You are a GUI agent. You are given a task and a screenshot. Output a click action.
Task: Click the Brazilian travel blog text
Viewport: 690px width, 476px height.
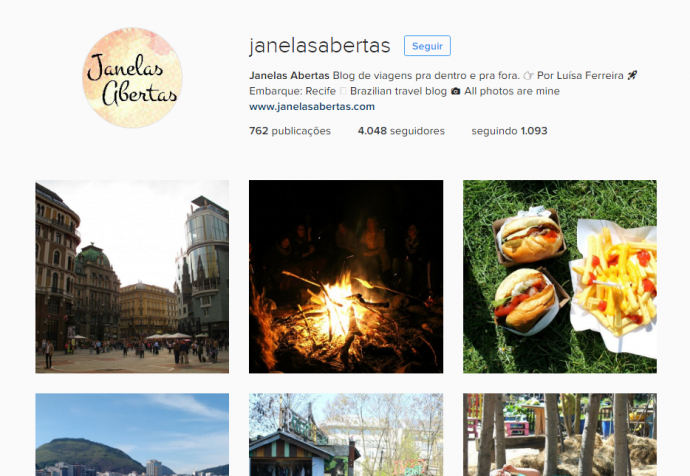pyautogui.click(x=398, y=91)
